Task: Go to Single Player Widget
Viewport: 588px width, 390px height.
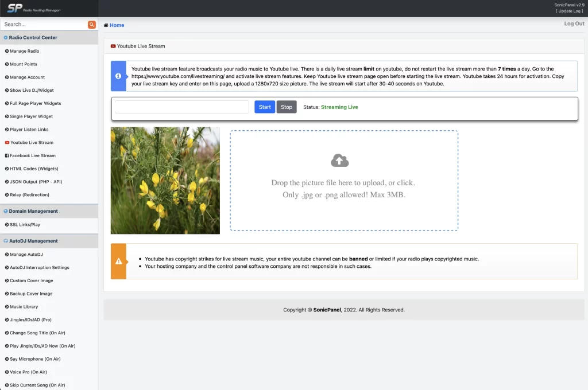Action: [31, 116]
